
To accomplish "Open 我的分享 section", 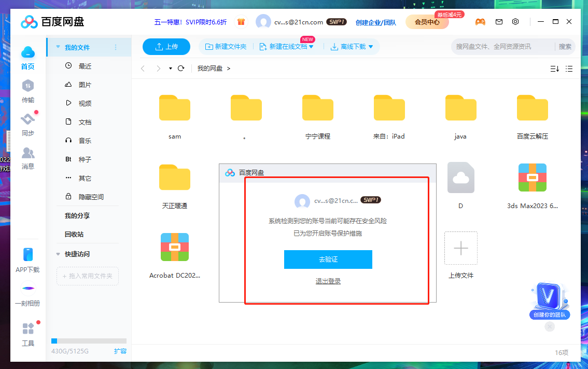I will pos(77,215).
